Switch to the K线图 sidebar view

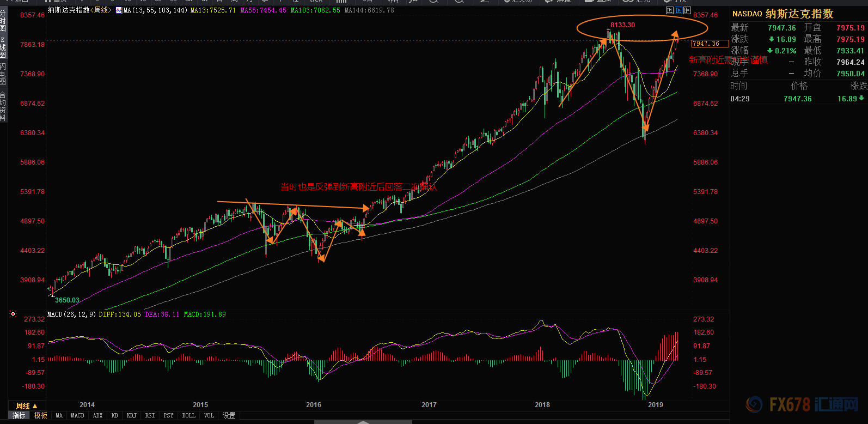(x=3, y=47)
